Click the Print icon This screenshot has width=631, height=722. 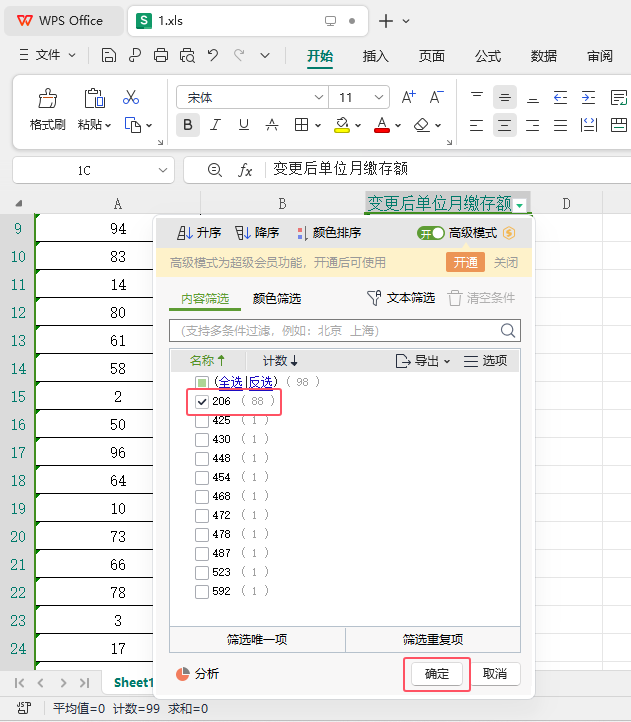pyautogui.click(x=161, y=56)
